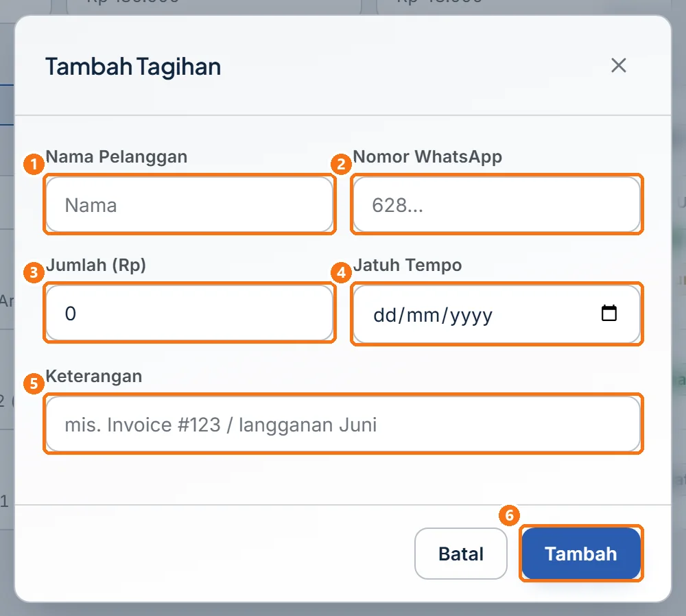686x616 pixels.
Task: Focus the Nama Pelanggan input field
Action: point(189,204)
